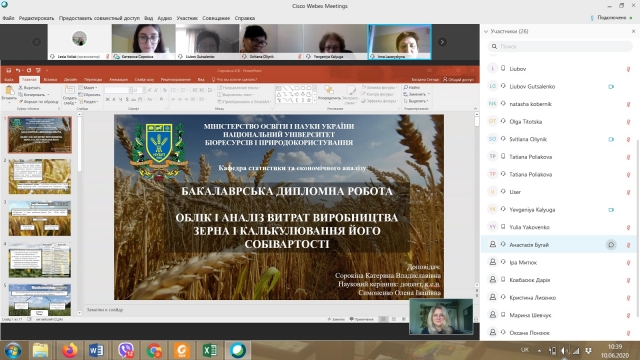
Task: Close the participants panel with X
Action: click(633, 31)
